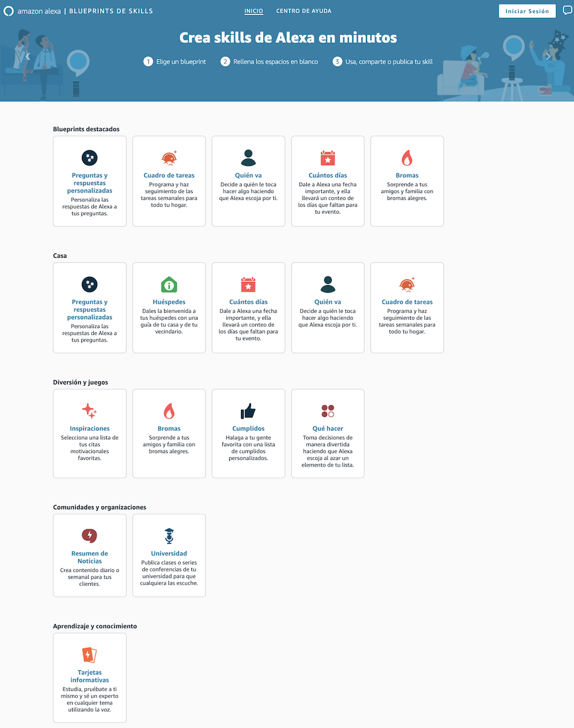Click the Huéspedes green house icon
This screenshot has height=728, width=574.
[x=169, y=285]
